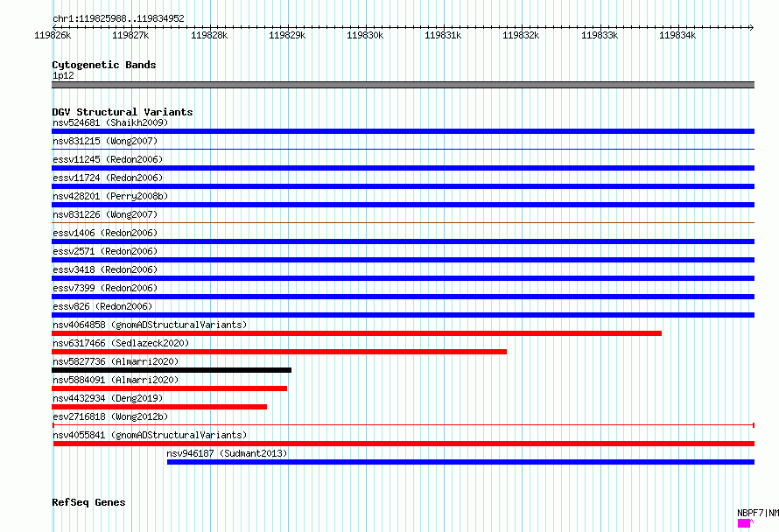
Task: Click the blue bar for nsv428201
Action: (403, 205)
